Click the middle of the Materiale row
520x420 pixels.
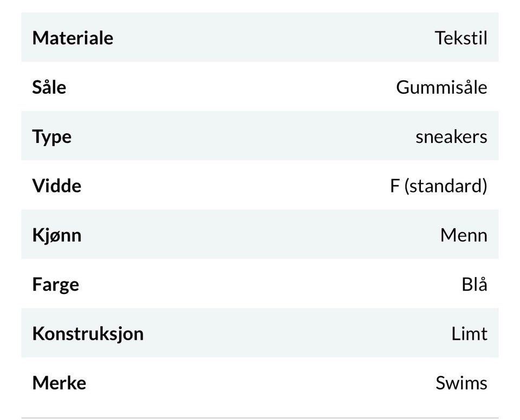point(260,37)
